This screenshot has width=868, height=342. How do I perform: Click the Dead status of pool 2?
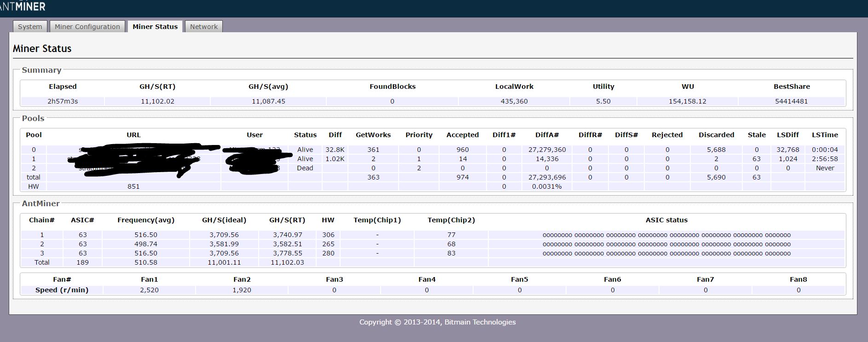pyautogui.click(x=305, y=168)
